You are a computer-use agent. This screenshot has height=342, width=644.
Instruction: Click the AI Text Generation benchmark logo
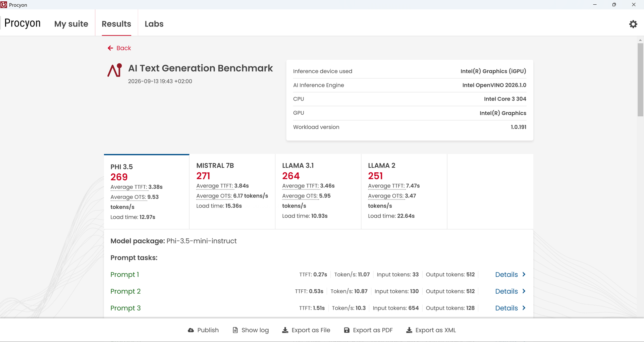[x=115, y=70]
